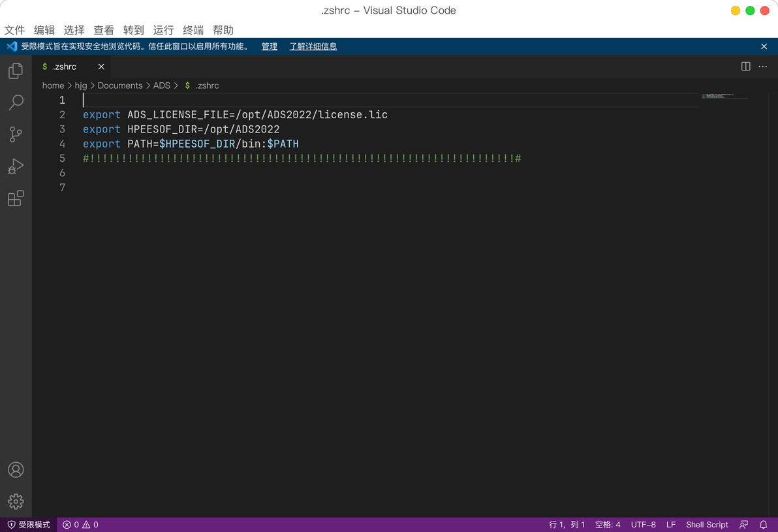Open the 文件 menu
Viewport: 778px width, 532px height.
pos(14,30)
